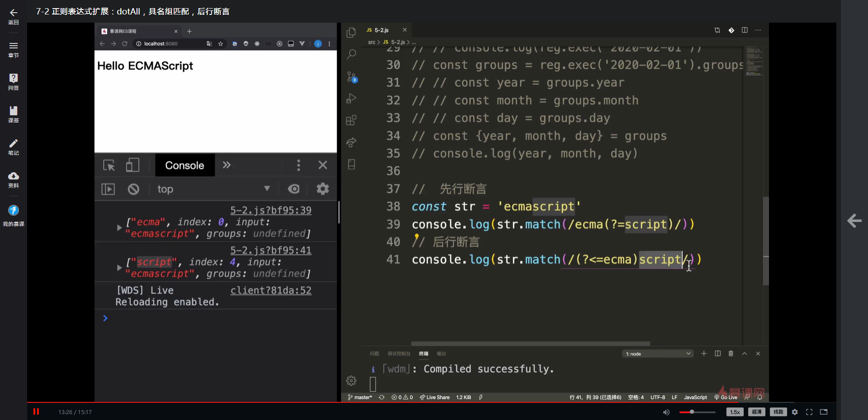Kill the terminal with trash icon

[x=731, y=354]
